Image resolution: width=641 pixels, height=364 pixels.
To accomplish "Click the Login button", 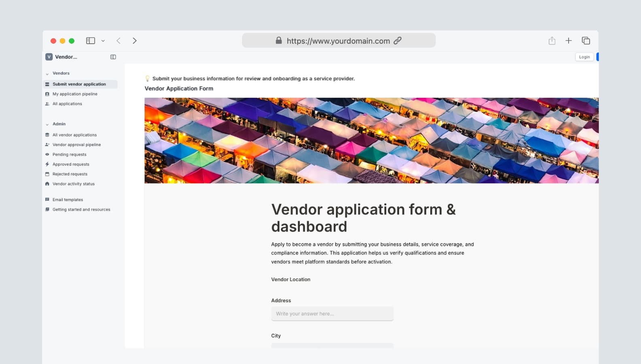I will [x=584, y=57].
